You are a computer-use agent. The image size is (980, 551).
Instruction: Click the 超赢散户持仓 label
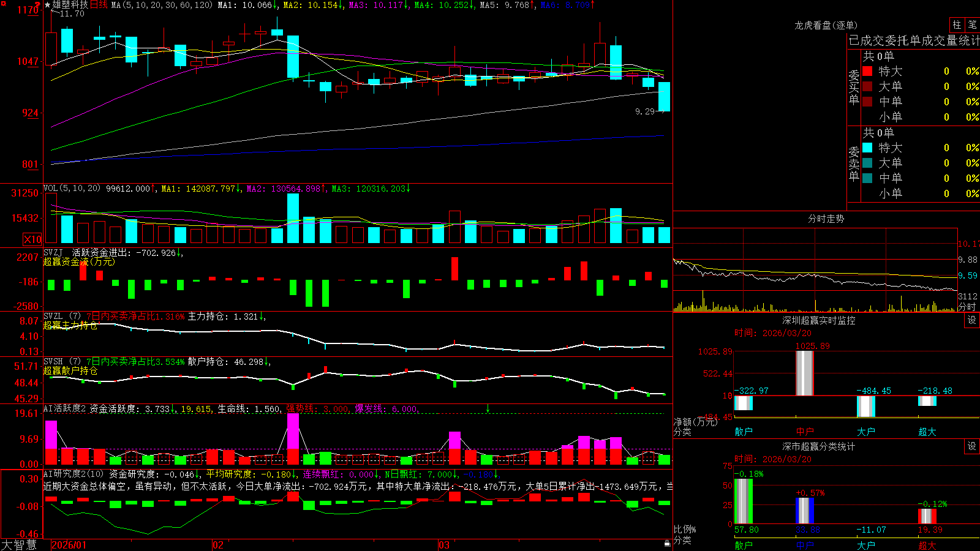[x=70, y=370]
